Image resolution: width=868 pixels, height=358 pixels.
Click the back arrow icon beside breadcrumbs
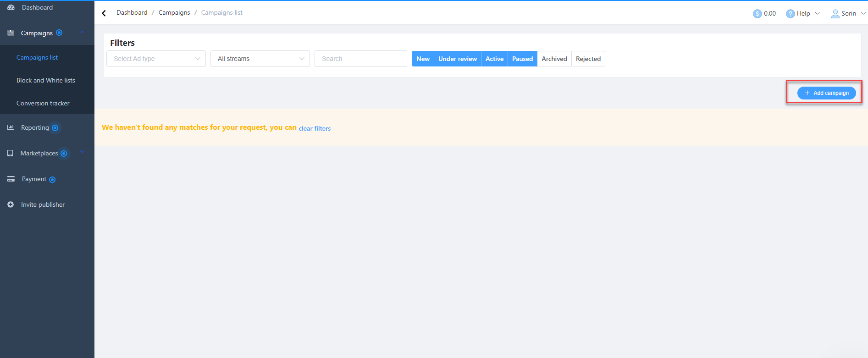104,13
